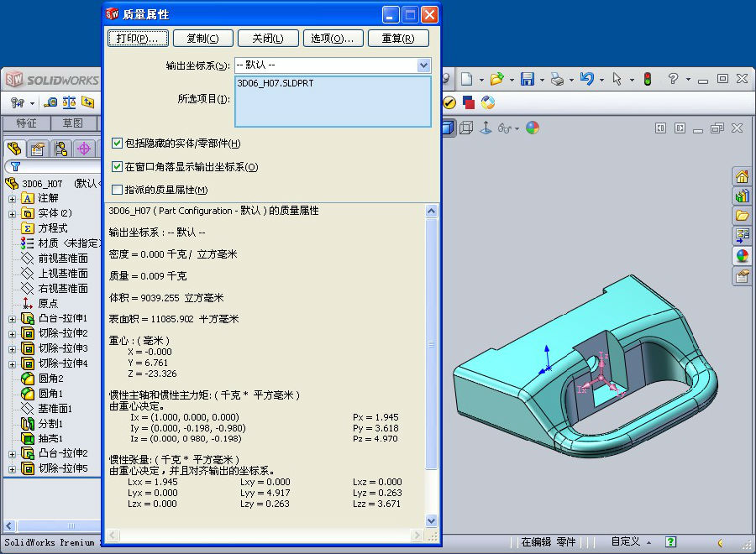This screenshot has width=756, height=554.
Task: Click the Rebuild traffic light icon
Action: click(647, 79)
